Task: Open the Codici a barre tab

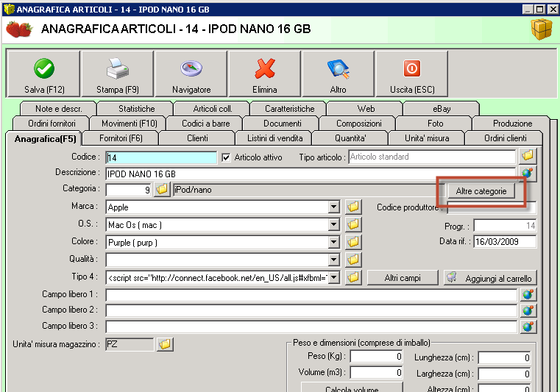Action: (x=206, y=124)
